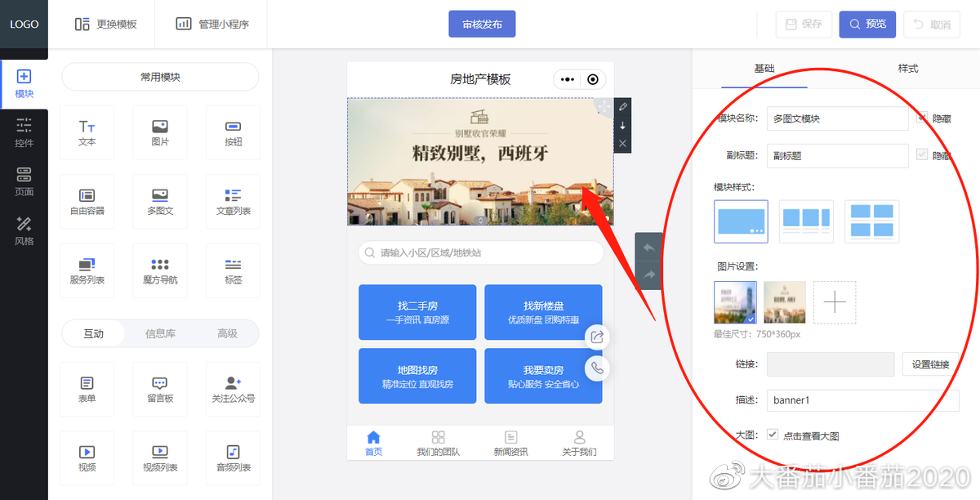
Task: Click the 审核发布 button
Action: click(x=481, y=24)
